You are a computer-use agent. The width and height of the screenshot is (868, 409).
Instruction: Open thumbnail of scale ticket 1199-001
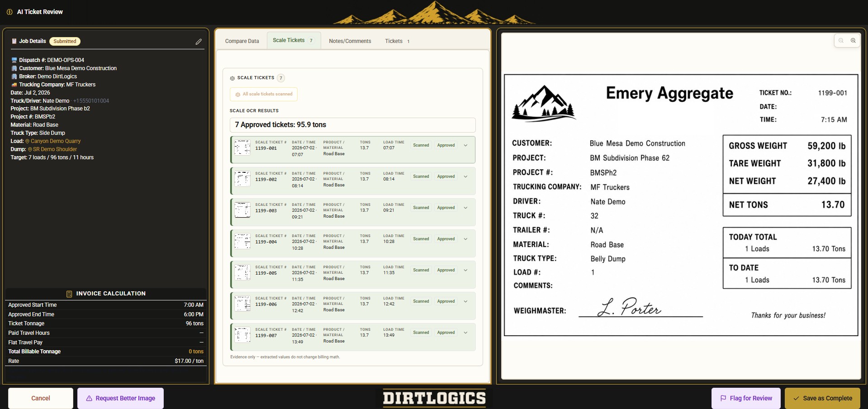[x=242, y=147]
